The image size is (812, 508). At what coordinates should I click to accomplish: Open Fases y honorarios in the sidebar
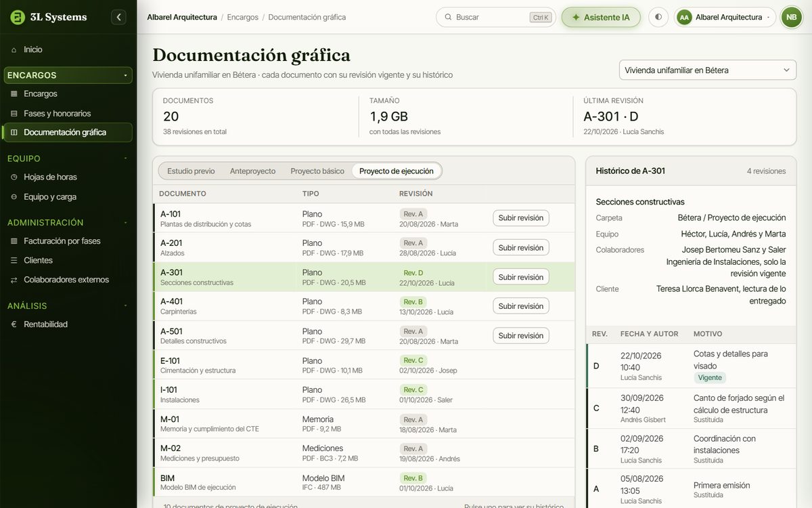click(x=68, y=113)
